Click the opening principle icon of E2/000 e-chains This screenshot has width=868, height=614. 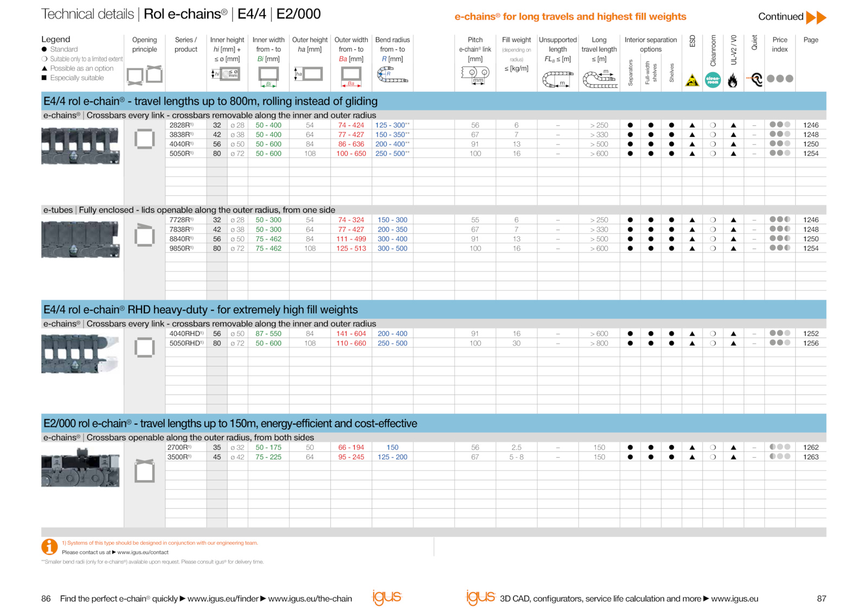144,471
